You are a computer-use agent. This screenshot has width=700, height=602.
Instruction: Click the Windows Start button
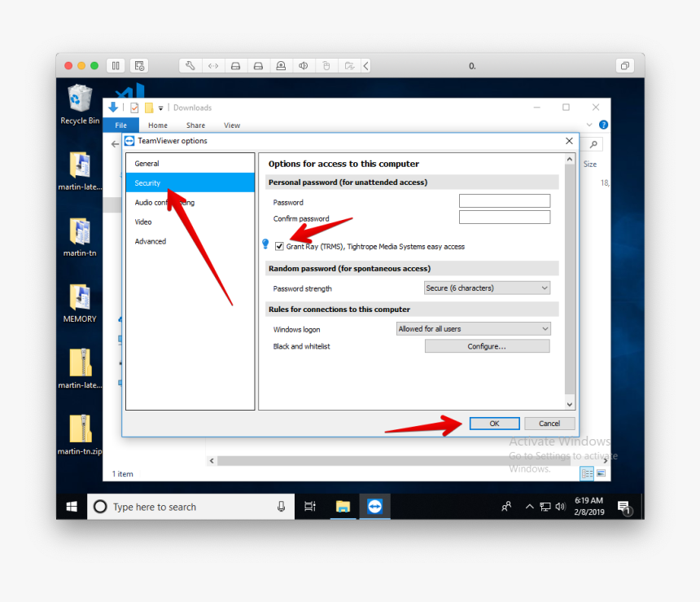tap(72, 507)
